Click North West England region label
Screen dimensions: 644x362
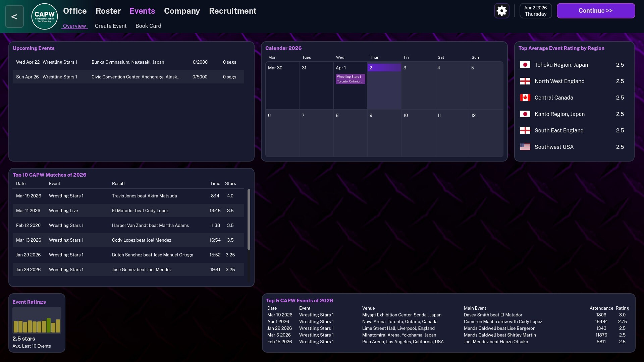(559, 81)
